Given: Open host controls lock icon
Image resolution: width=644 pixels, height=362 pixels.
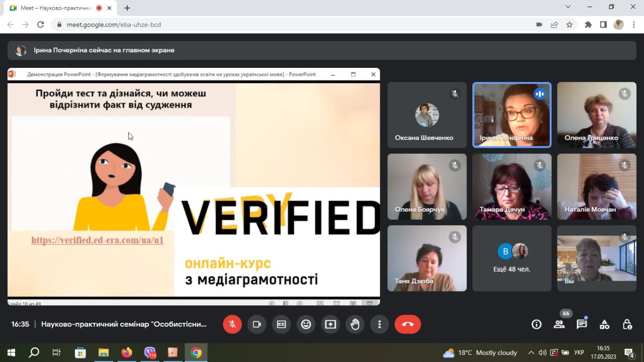Looking at the screenshot, I should point(627,324).
